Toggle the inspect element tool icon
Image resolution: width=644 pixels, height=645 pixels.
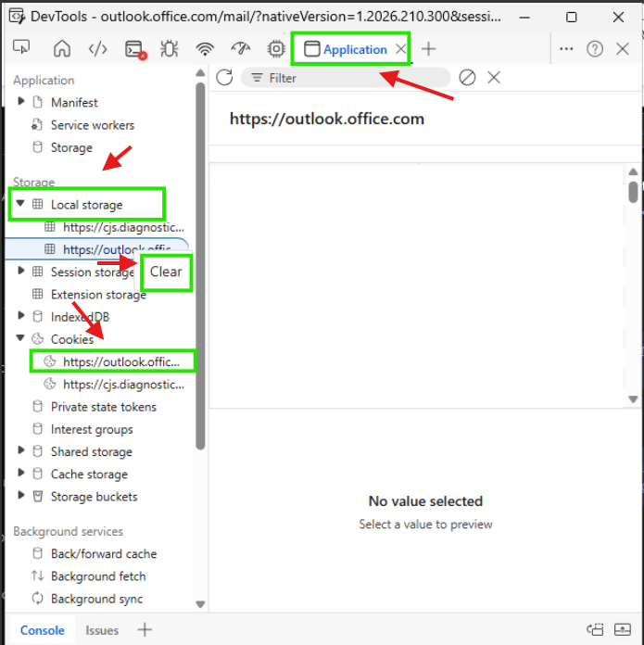21,48
